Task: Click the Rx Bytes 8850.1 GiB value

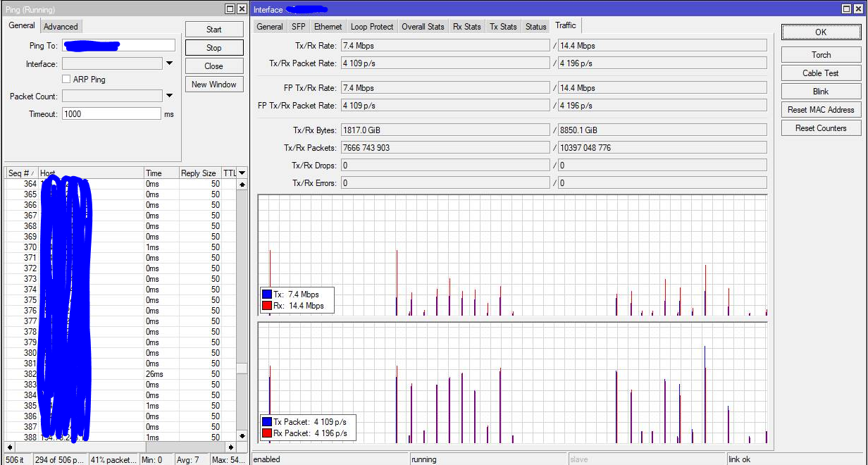Action: click(662, 130)
